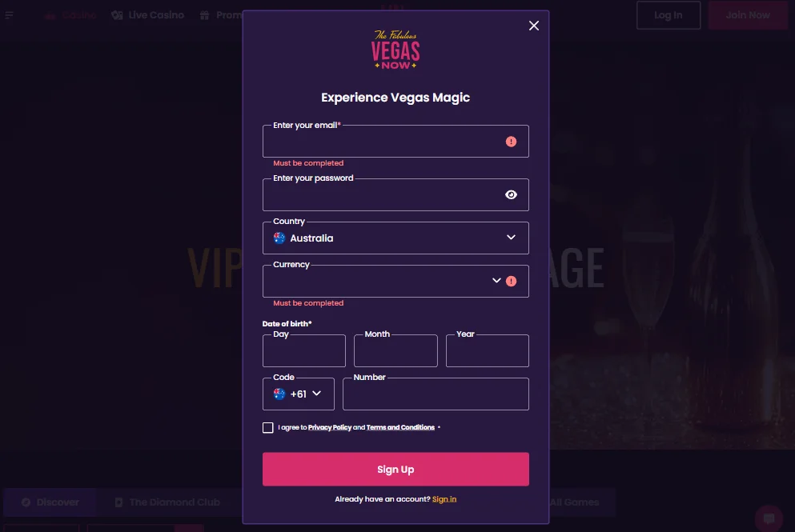Click the Vegas Now logo
Screen dimensions: 795x532
395,48
